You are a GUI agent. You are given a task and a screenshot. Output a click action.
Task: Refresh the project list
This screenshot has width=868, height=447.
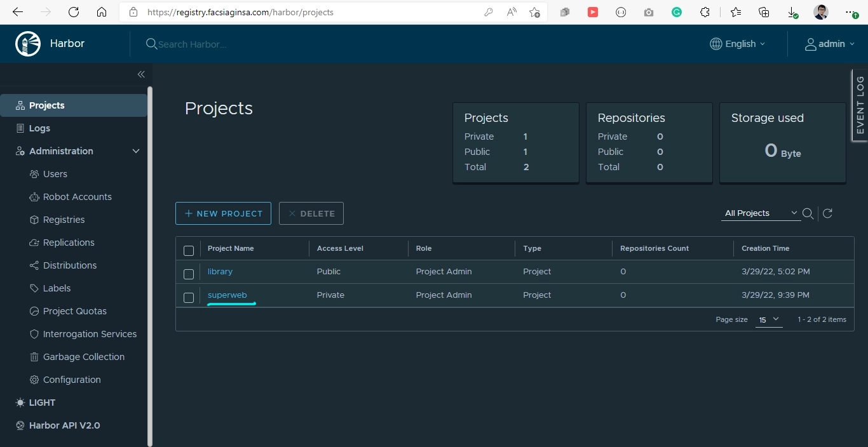[x=827, y=213]
